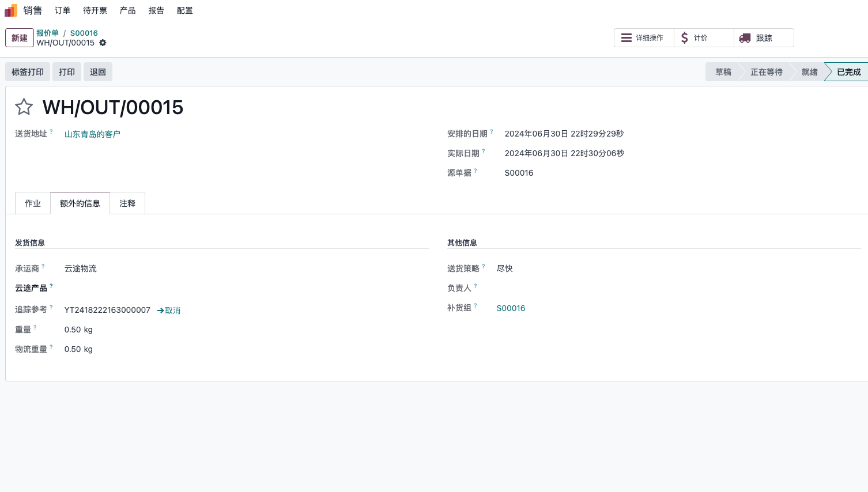Image resolution: width=868 pixels, height=492 pixels.
Task: Show help tooltip for 追踪参考
Action: click(x=51, y=307)
